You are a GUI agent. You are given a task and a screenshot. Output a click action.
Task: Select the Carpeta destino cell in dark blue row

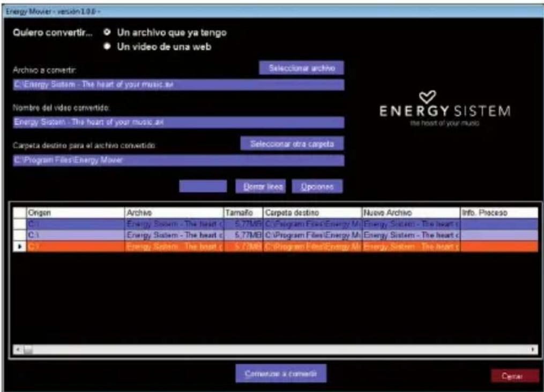(x=312, y=224)
